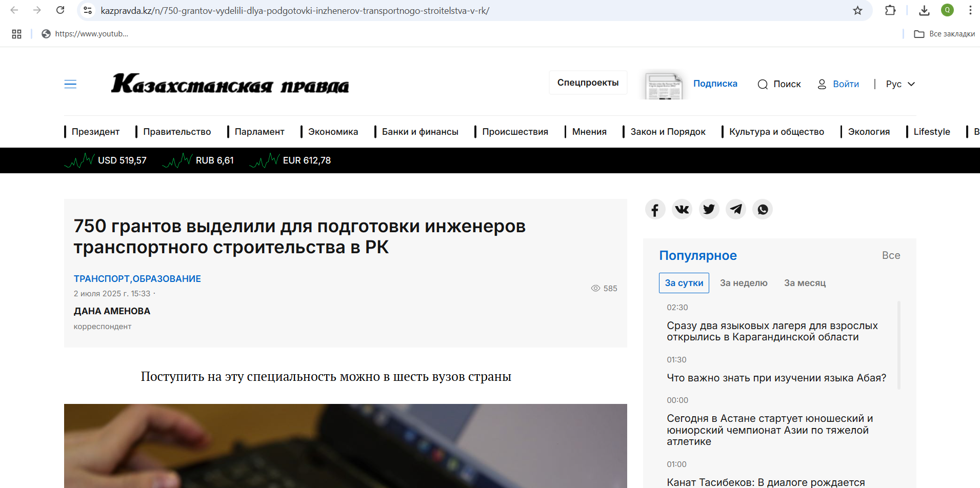Click the article headline about 750 грантов

(299, 236)
